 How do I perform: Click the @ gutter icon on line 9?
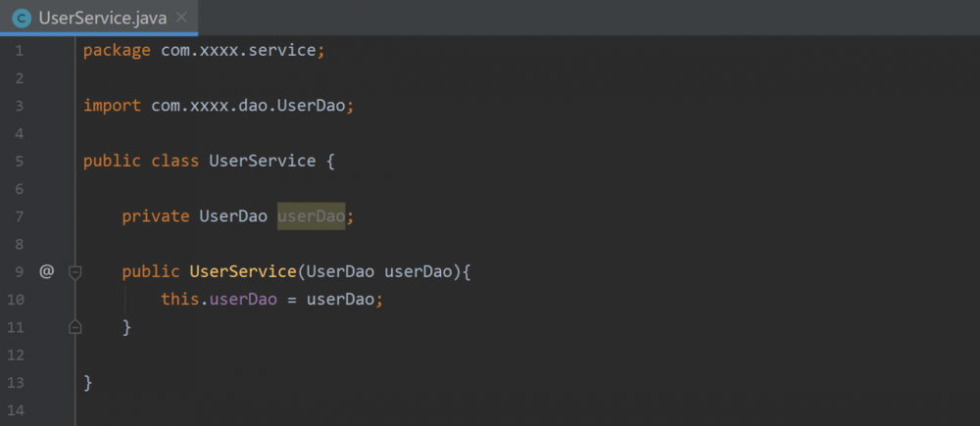click(46, 271)
